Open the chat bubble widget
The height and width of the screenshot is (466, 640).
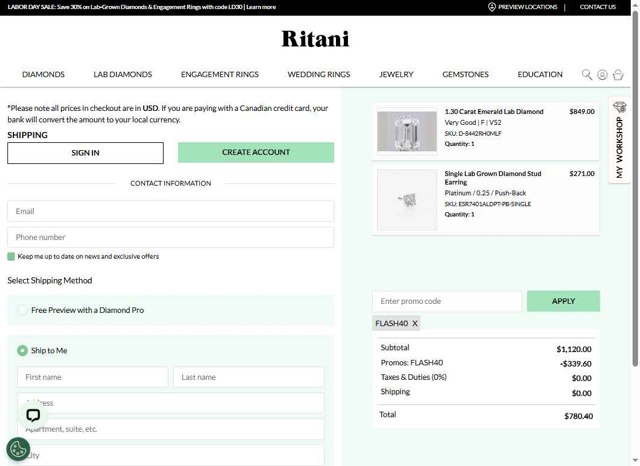coord(33,415)
